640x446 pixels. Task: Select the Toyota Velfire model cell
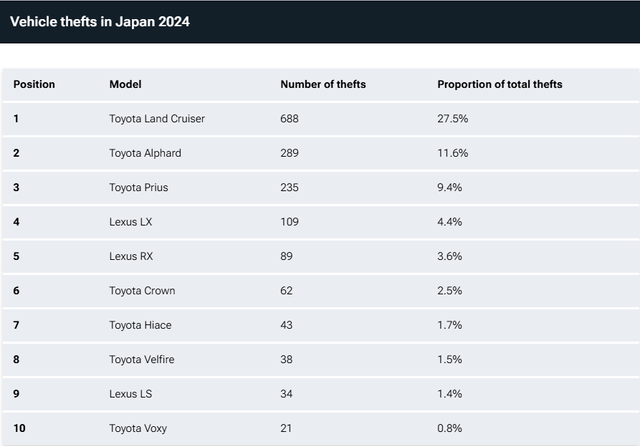144,359
